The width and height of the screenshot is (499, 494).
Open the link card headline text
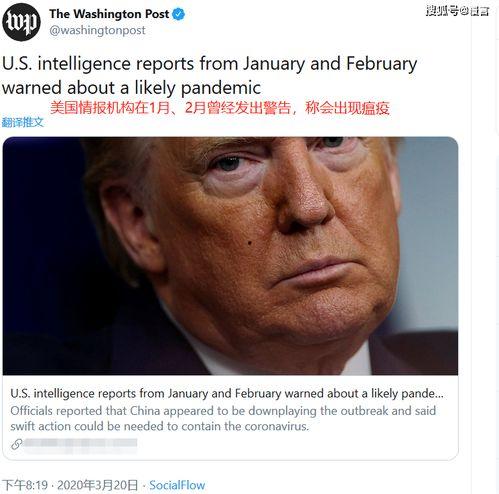pos(227,394)
